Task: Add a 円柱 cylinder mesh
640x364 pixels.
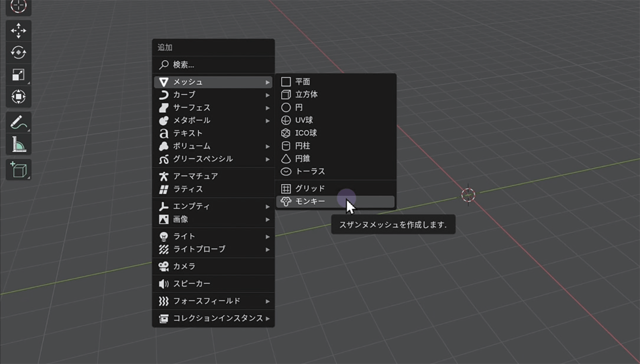Action: click(x=335, y=146)
